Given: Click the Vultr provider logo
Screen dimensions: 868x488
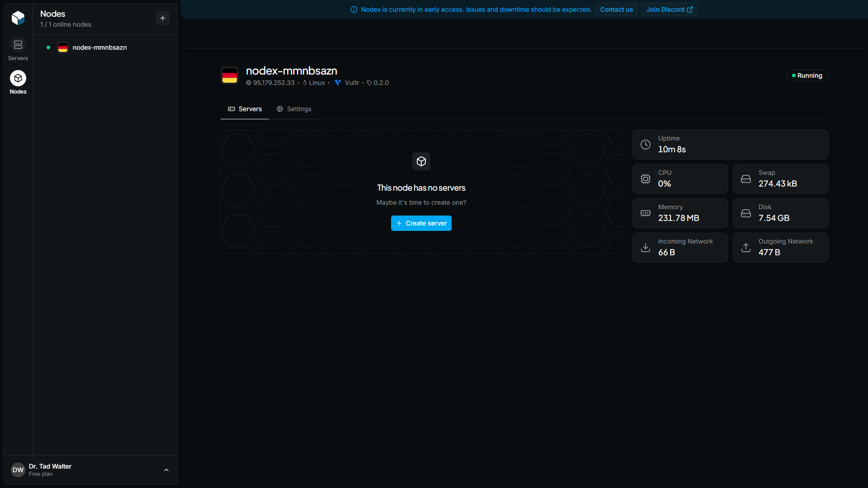Looking at the screenshot, I should (338, 83).
